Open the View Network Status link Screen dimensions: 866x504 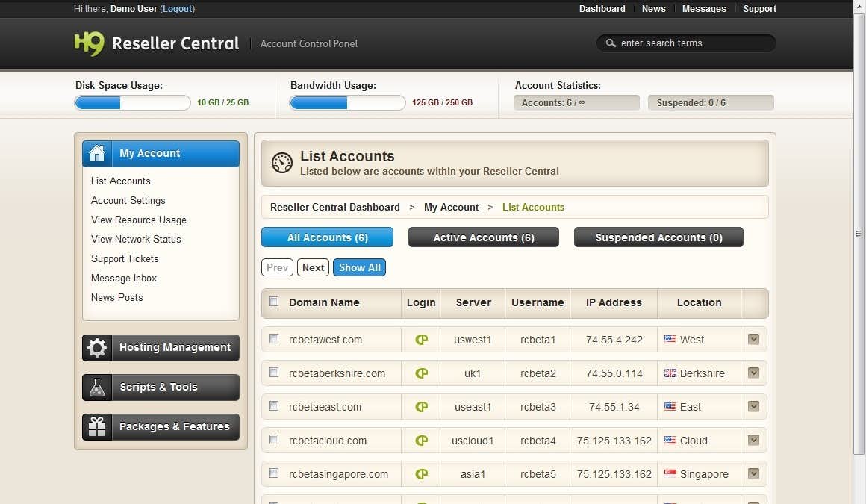click(x=136, y=239)
